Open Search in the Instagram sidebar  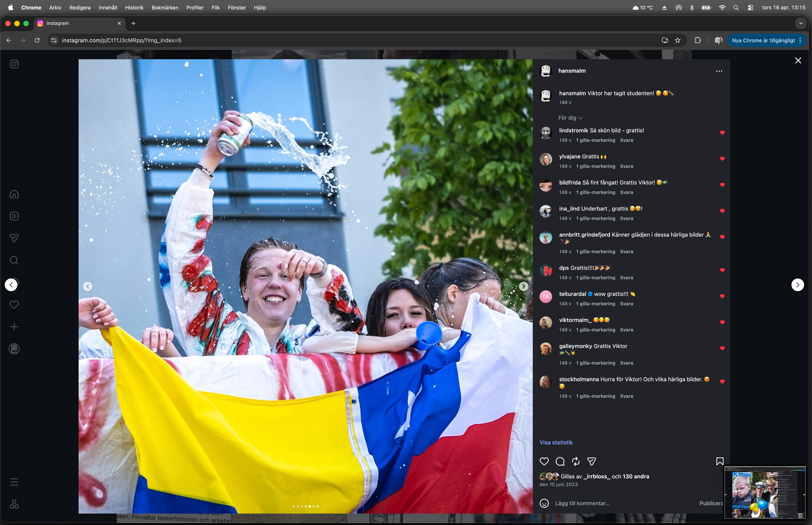tap(14, 260)
